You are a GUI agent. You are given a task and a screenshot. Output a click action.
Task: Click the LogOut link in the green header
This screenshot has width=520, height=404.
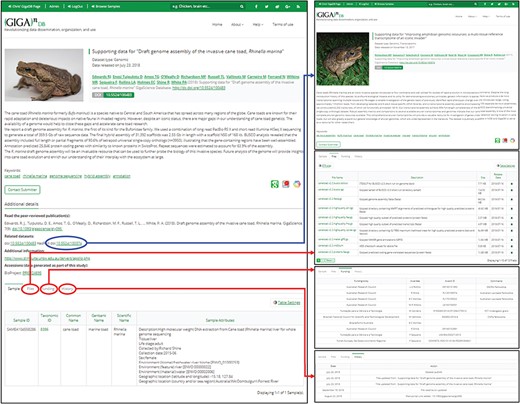click(75, 6)
